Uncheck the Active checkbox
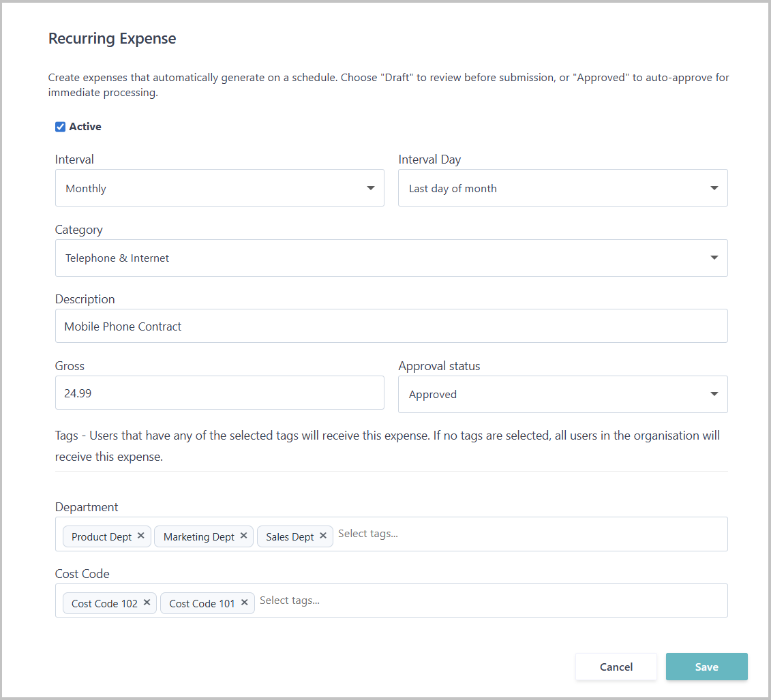The height and width of the screenshot is (700, 771). click(60, 127)
